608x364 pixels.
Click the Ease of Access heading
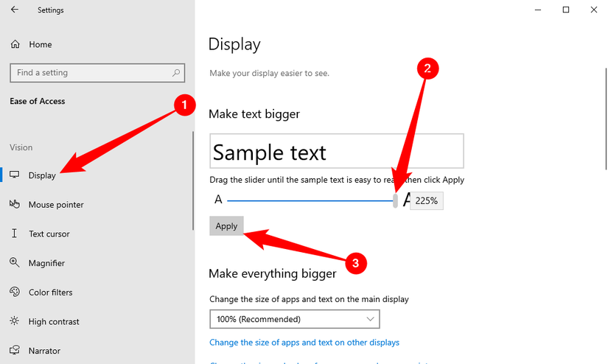tap(38, 101)
